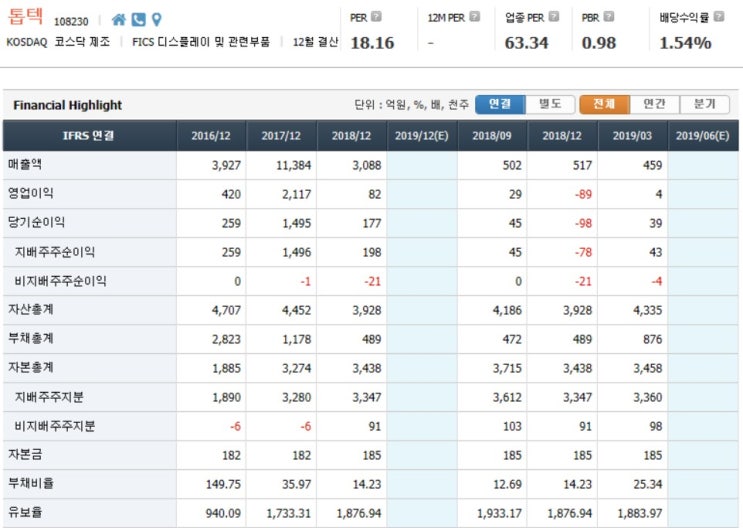Open the PBR help question icon

(x=609, y=17)
